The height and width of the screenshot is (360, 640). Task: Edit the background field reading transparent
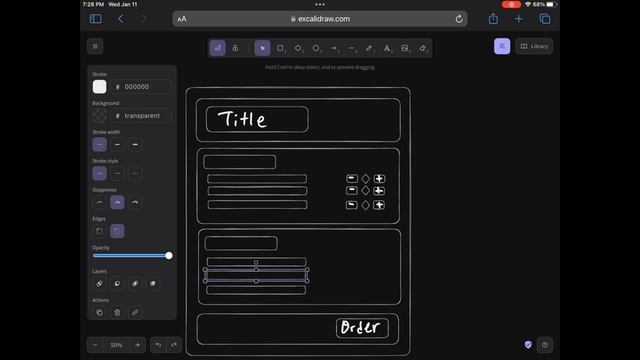pyautogui.click(x=140, y=116)
